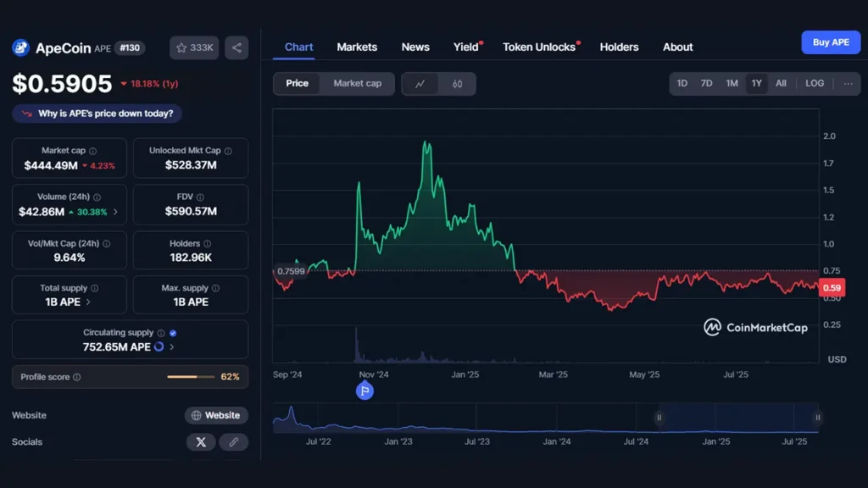Click the $590.57M FDV value
Screen dimensions: 868x488
click(191, 211)
